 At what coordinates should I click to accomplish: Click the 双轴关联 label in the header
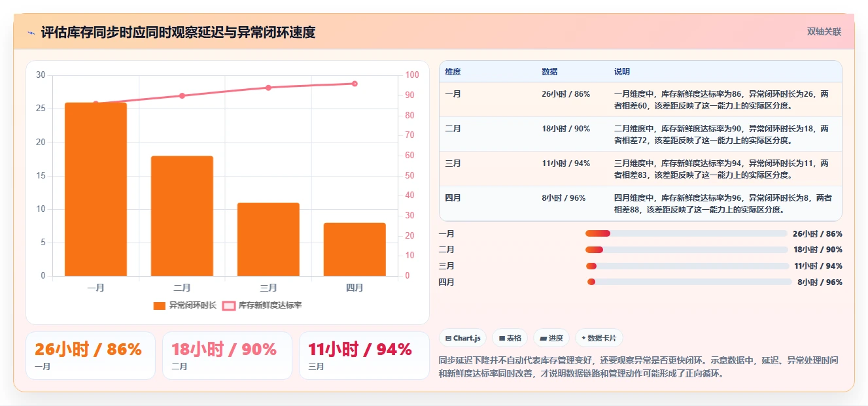tap(824, 31)
